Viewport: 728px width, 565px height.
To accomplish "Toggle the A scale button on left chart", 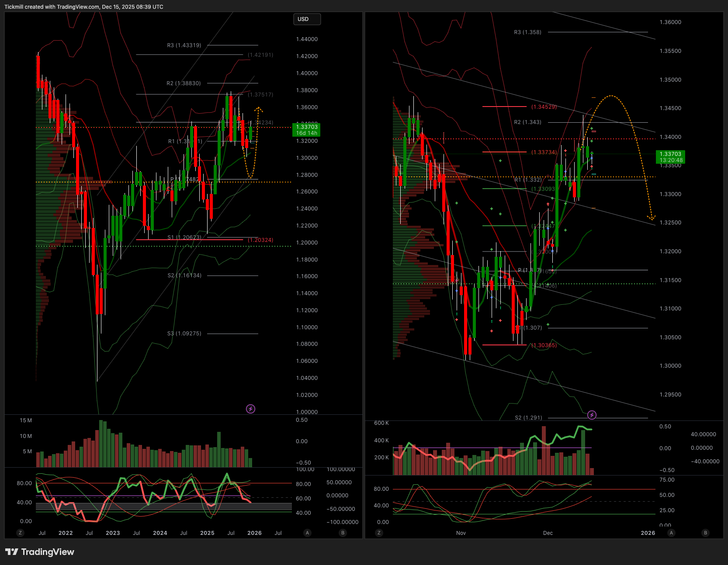I will click(x=308, y=533).
